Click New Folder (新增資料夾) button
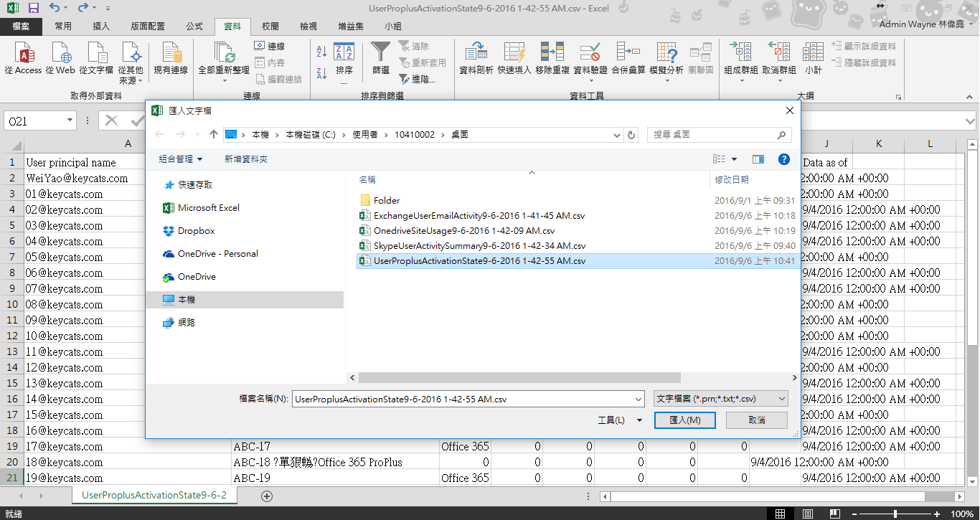The width and height of the screenshot is (980, 520). 245,159
